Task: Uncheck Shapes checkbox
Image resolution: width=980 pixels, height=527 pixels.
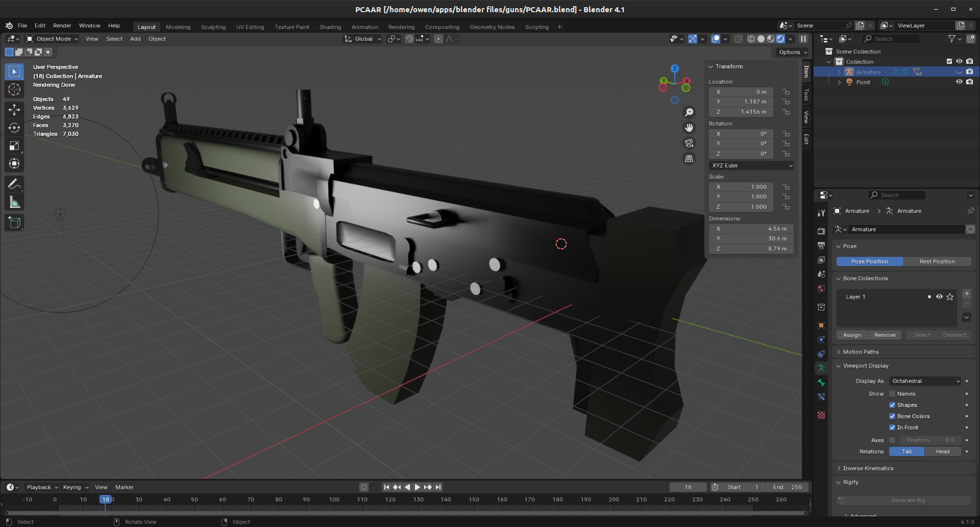Action: click(892, 405)
